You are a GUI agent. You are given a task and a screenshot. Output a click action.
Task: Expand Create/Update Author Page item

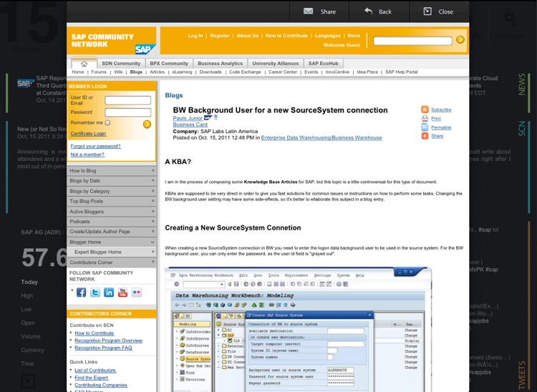point(112,232)
